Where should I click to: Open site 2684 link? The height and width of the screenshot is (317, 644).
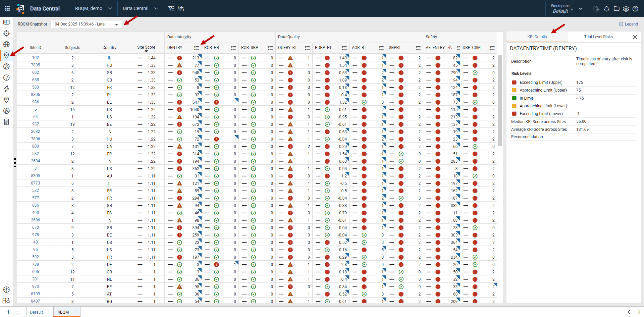(36, 161)
